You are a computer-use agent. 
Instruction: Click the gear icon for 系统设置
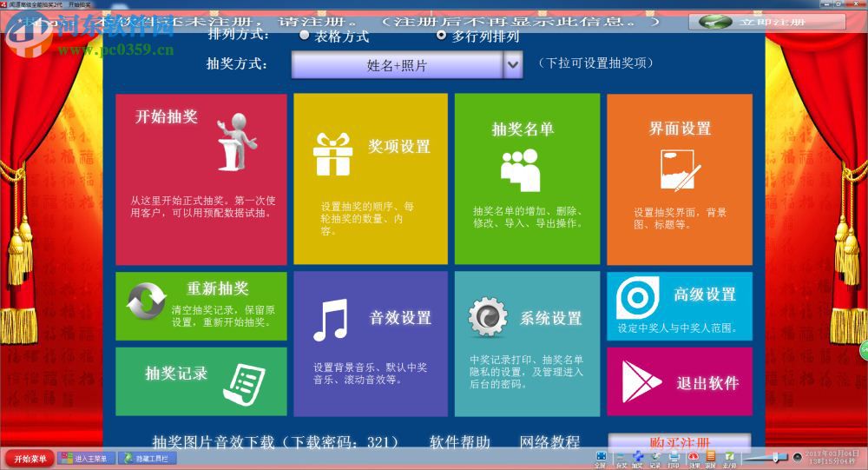tap(488, 317)
